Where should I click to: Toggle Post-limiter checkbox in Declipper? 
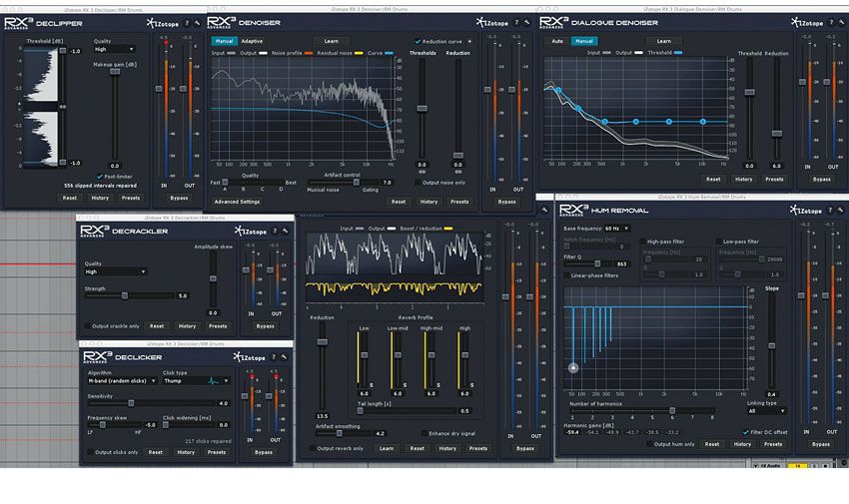(100, 177)
